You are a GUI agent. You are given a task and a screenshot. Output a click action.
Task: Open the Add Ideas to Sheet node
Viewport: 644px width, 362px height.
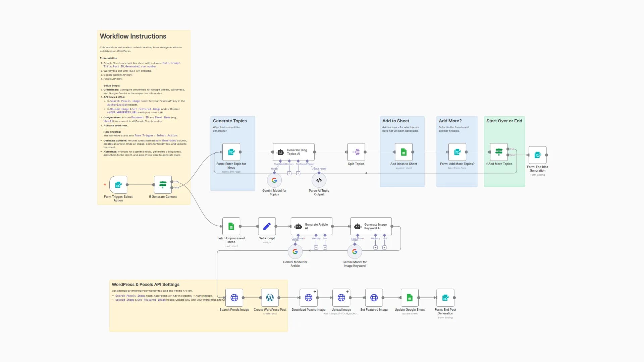[403, 152]
